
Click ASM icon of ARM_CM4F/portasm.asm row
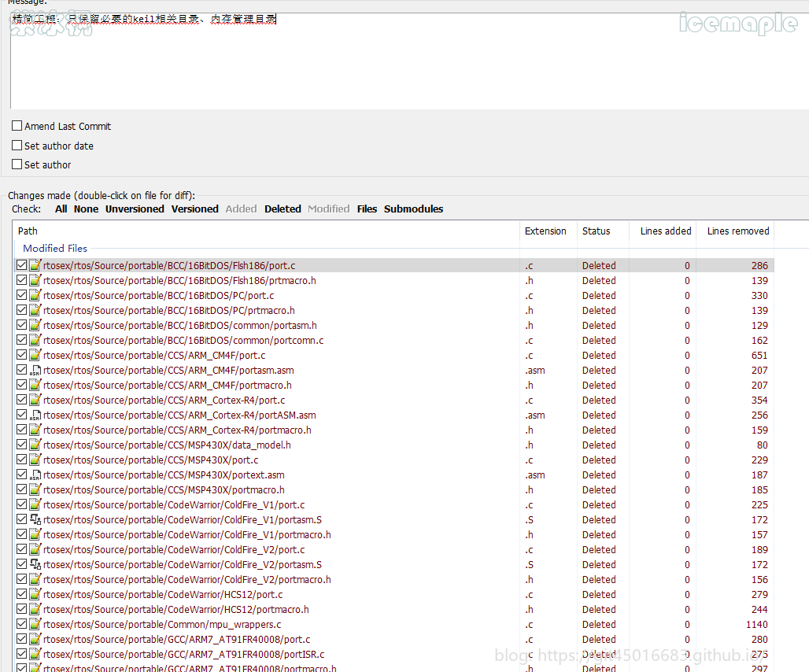point(35,371)
